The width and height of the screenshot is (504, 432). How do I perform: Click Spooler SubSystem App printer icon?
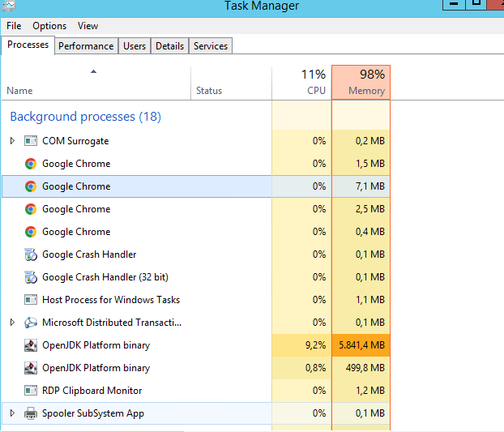pos(31,413)
